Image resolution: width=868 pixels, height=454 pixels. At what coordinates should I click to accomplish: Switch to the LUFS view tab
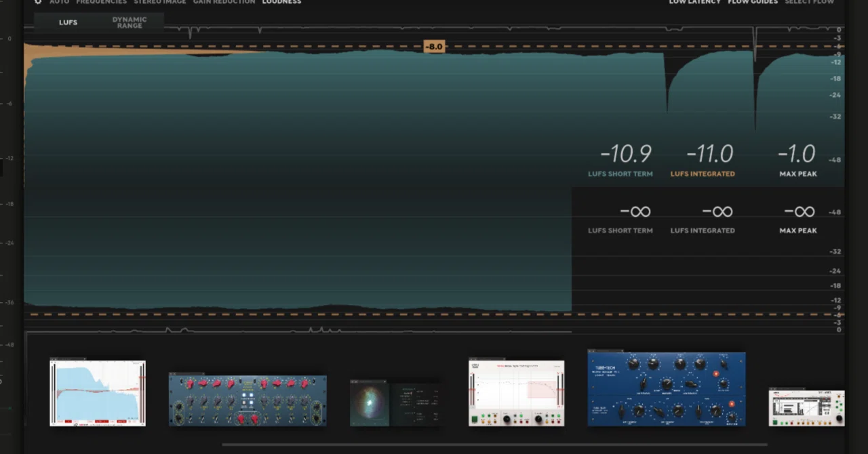pyautogui.click(x=68, y=22)
